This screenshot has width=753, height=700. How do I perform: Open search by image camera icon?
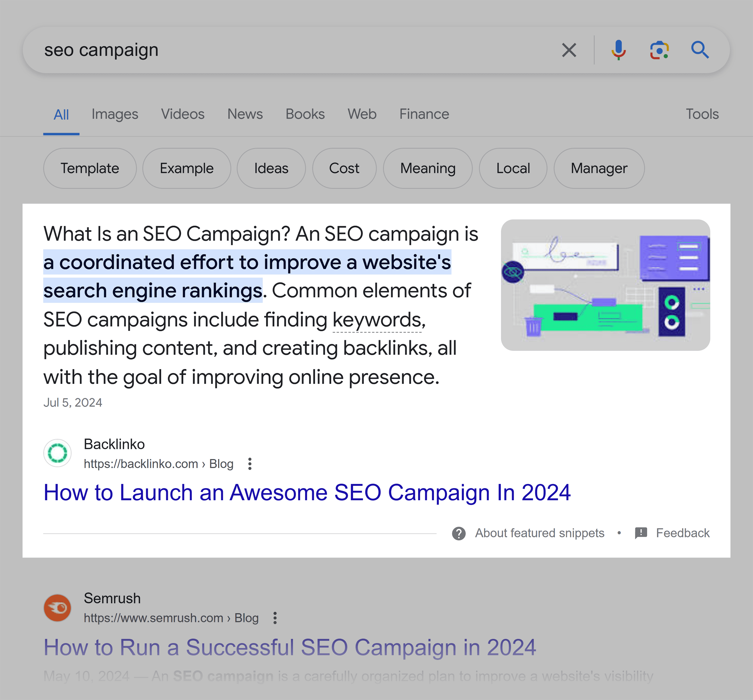tap(659, 50)
